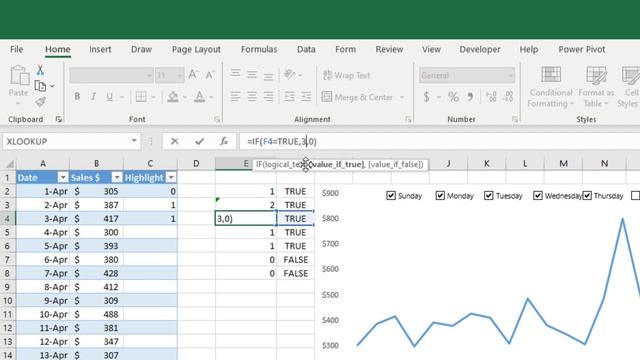The width and height of the screenshot is (640, 360).
Task: Cancel formula entry with the X icon
Action: click(175, 141)
